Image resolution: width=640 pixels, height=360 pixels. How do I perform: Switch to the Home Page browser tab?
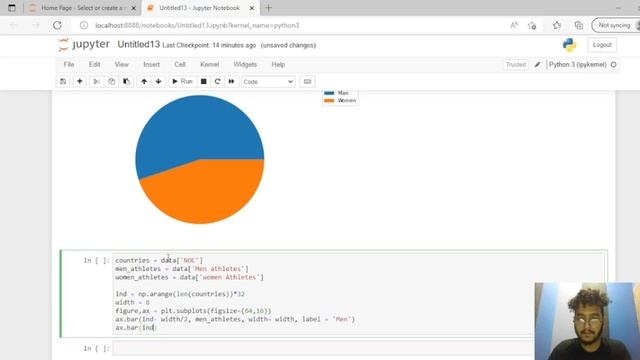[x=82, y=8]
